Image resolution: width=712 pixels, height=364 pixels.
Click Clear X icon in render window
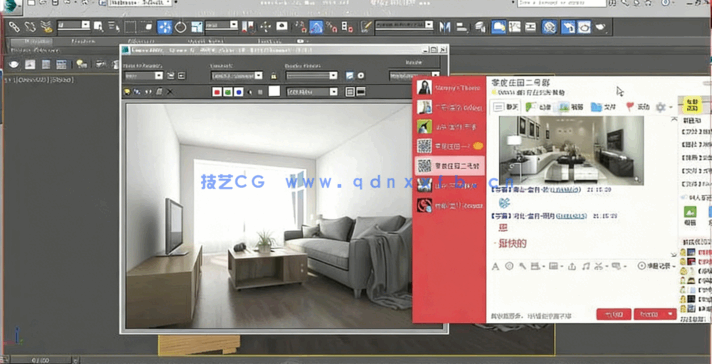pos(170,92)
